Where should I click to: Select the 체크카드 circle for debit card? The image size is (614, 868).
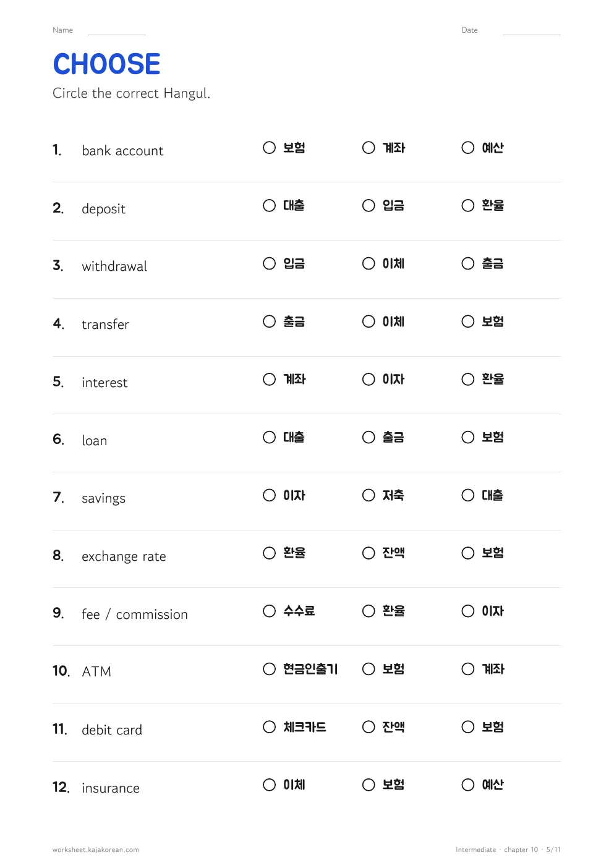click(x=269, y=727)
